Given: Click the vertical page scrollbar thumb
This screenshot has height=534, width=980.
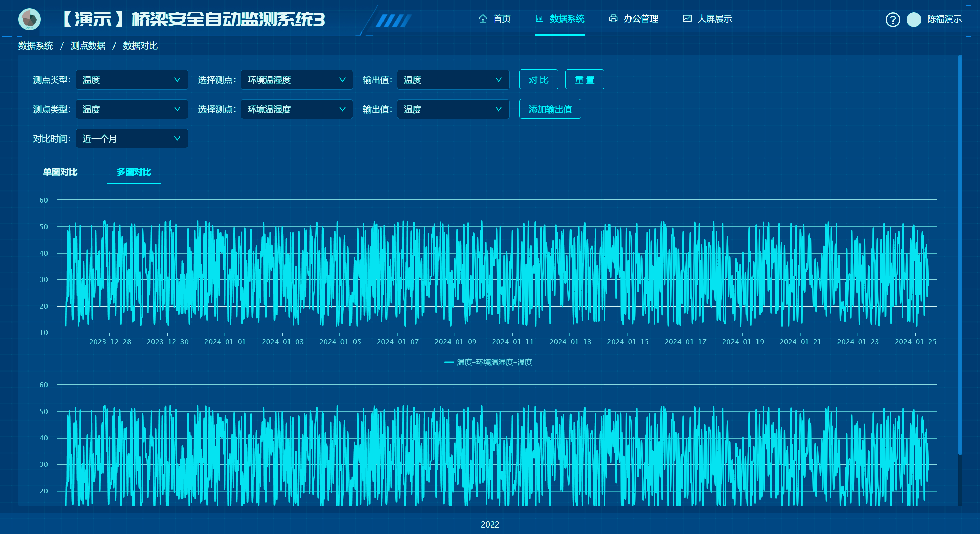Looking at the screenshot, I should (960, 255).
